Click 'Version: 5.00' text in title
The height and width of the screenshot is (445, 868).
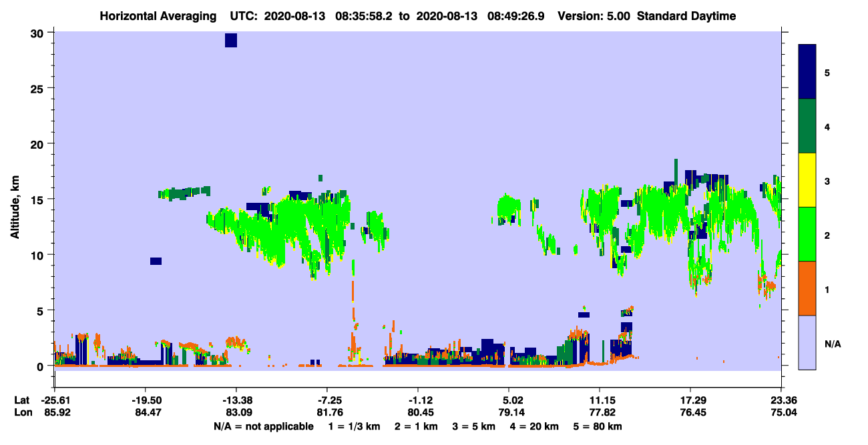(x=596, y=16)
